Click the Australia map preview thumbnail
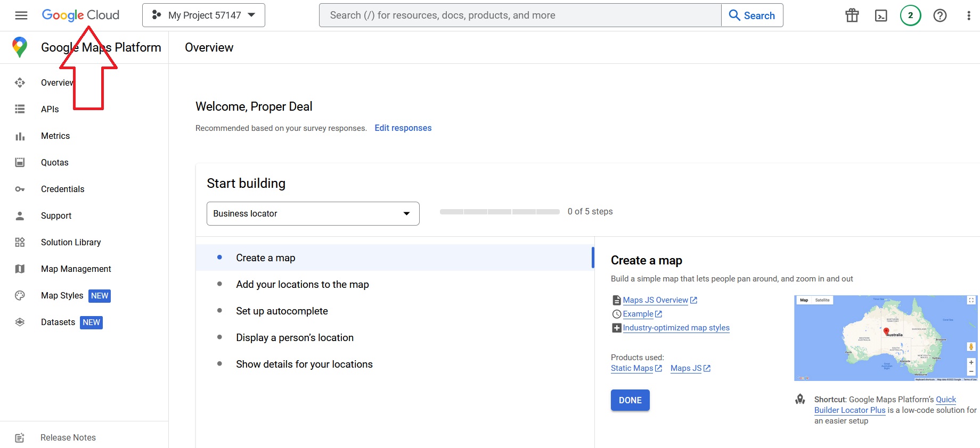 click(x=886, y=338)
